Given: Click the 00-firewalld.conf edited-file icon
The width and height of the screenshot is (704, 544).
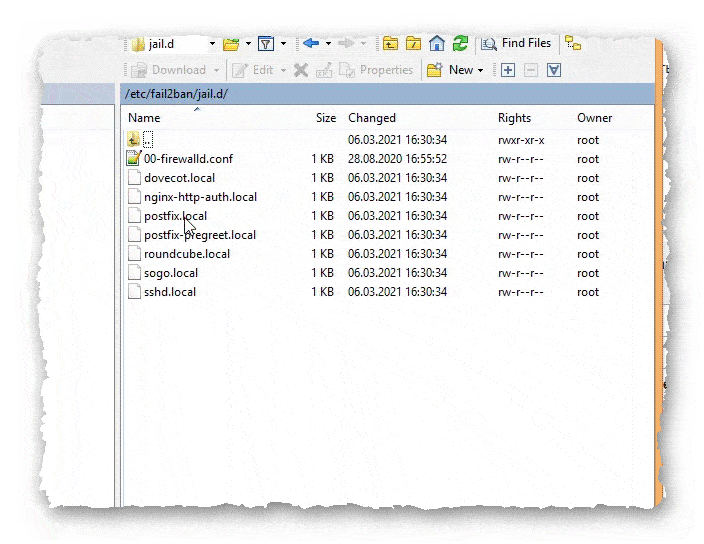Looking at the screenshot, I should click(x=134, y=158).
